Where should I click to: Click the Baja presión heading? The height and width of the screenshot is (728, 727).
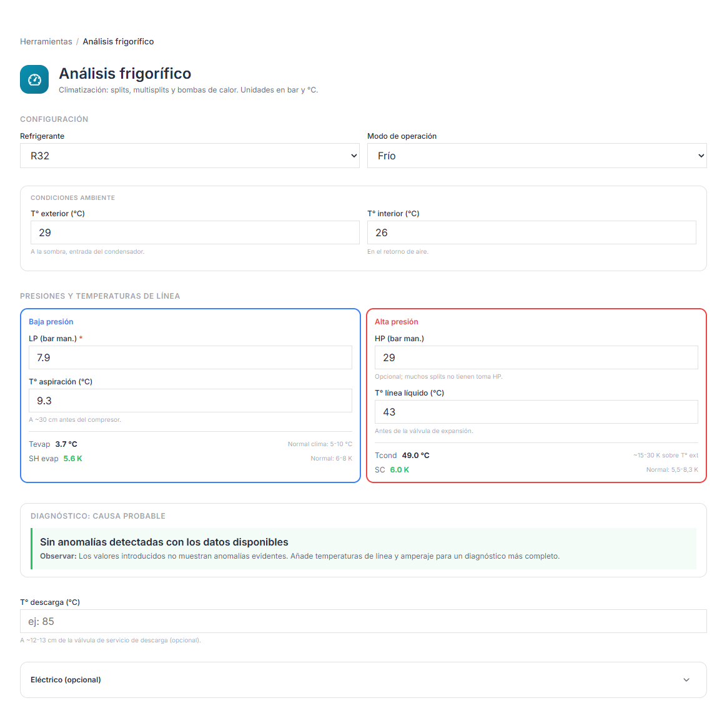coord(51,322)
